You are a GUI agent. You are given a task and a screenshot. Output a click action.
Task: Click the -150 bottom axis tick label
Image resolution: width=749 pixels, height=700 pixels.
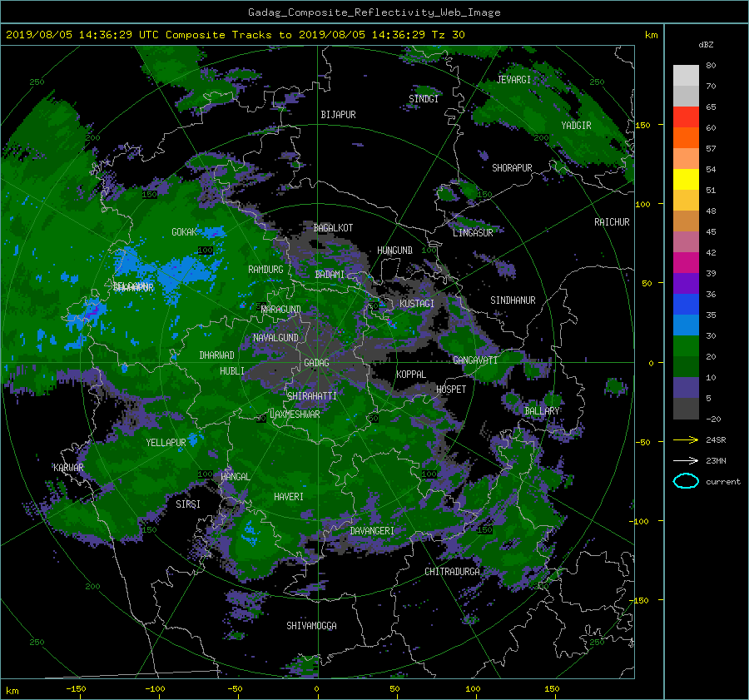(76, 689)
